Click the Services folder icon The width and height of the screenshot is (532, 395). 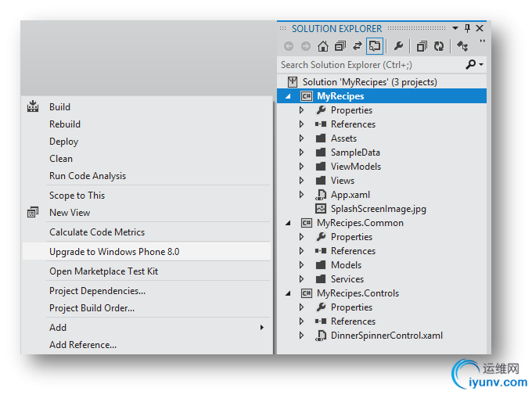point(321,279)
